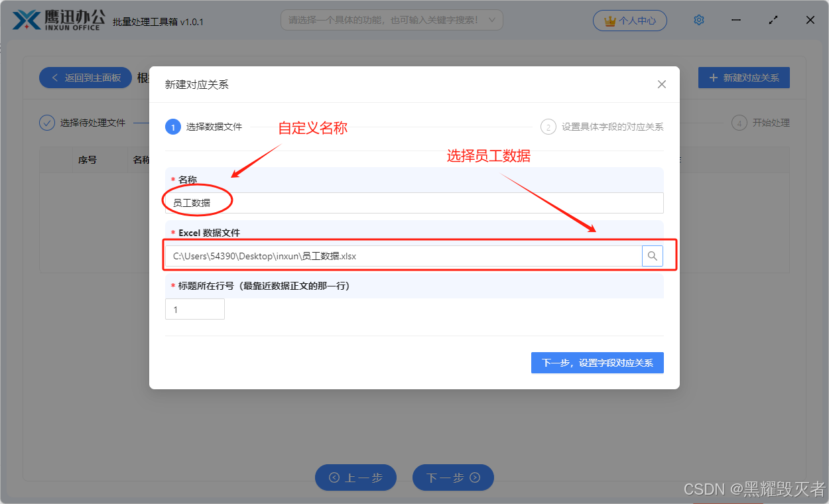Click 下一步，设置字段对应关系 button
This screenshot has width=829, height=504.
click(598, 363)
